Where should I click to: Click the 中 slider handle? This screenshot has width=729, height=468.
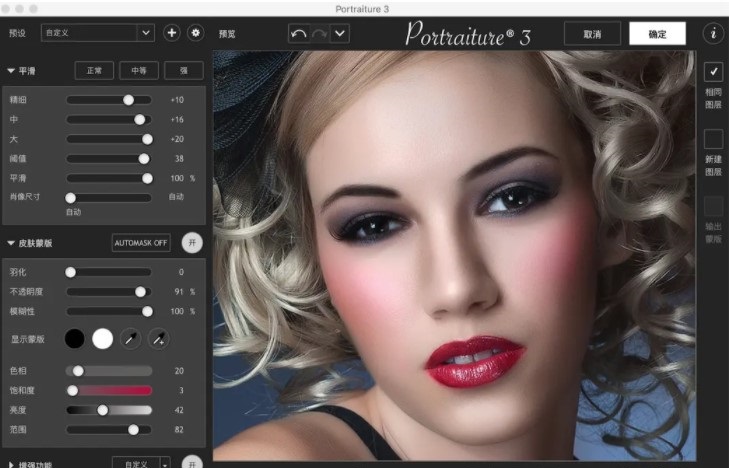click(139, 119)
